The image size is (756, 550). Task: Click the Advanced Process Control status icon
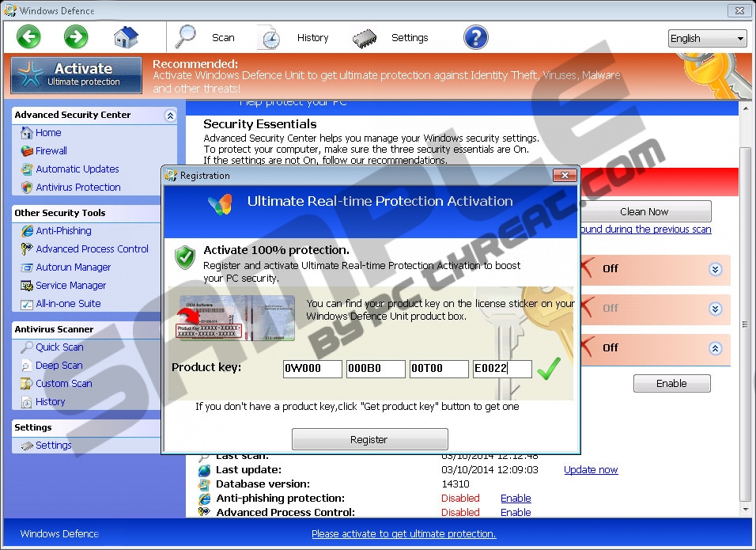click(205, 511)
